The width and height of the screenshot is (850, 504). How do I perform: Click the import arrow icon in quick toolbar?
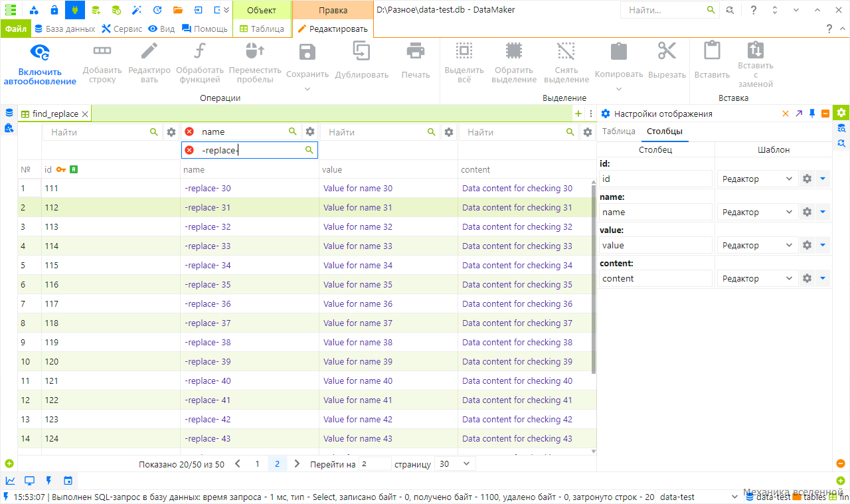coord(199,10)
